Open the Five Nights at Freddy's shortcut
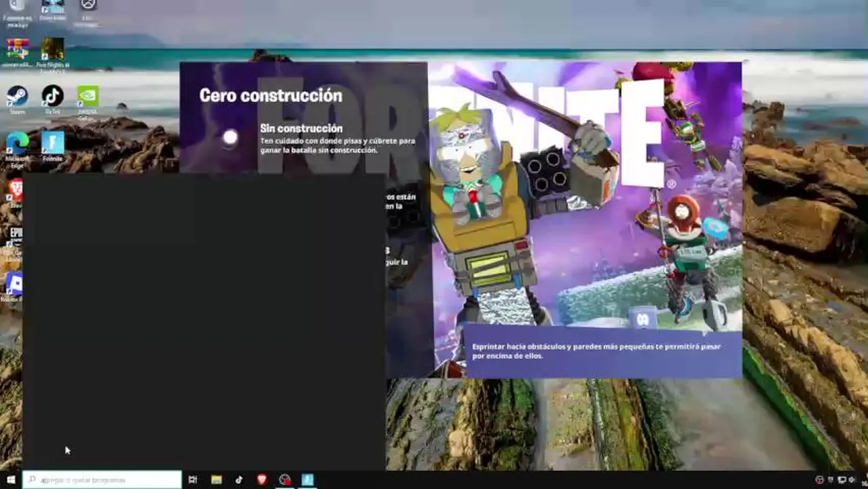 tap(52, 54)
